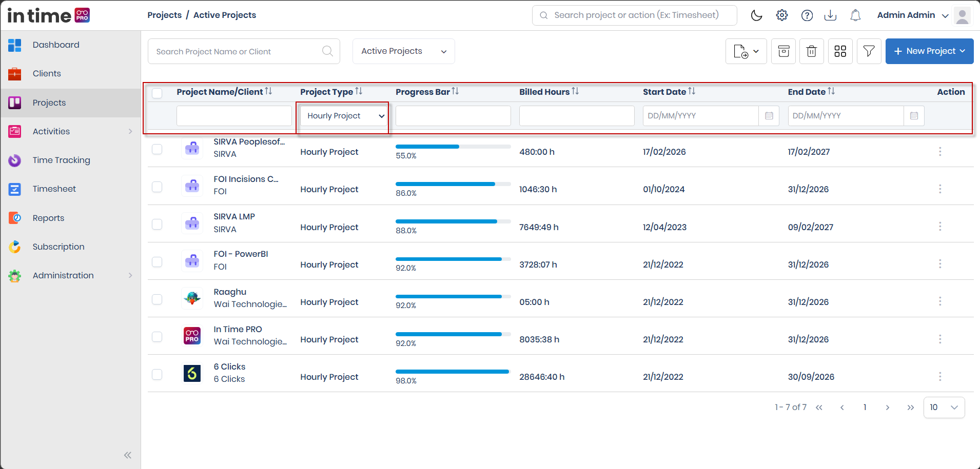Open action menu for 6 Clicks row

tap(940, 377)
